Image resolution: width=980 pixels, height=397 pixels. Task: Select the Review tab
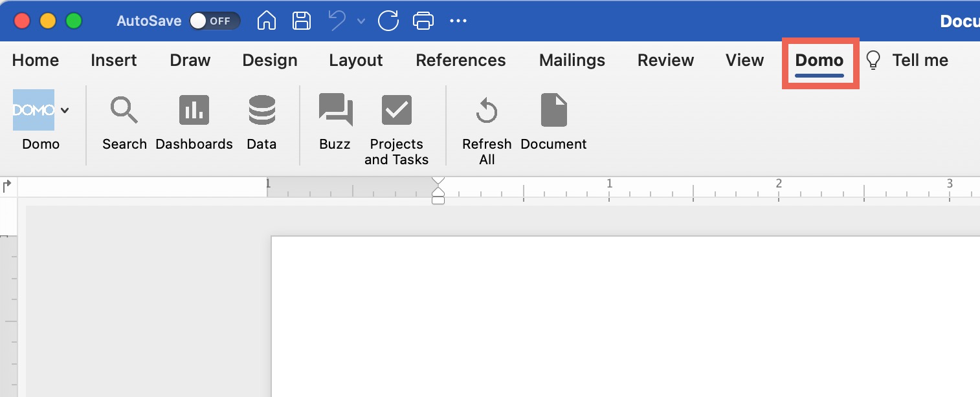point(665,60)
